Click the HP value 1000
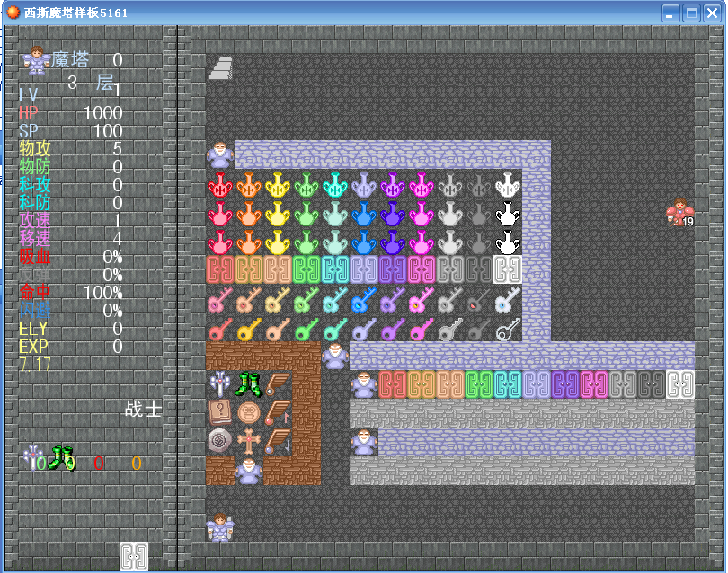 tap(103, 113)
